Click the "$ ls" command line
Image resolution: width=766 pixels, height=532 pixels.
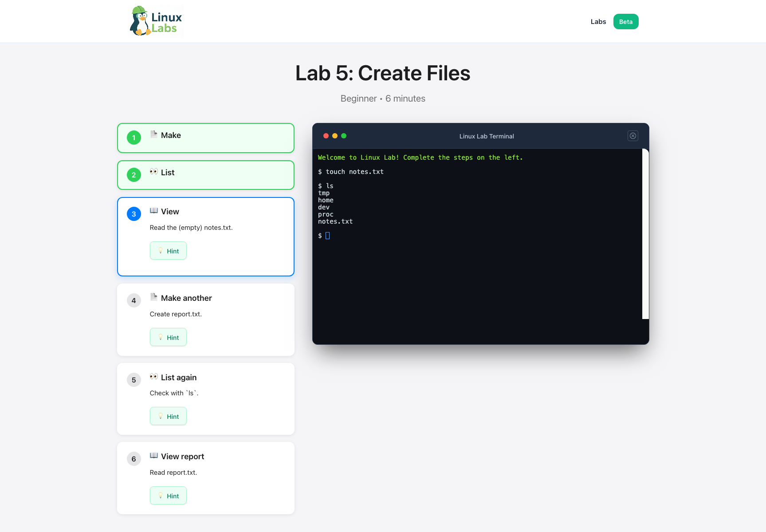[326, 186]
